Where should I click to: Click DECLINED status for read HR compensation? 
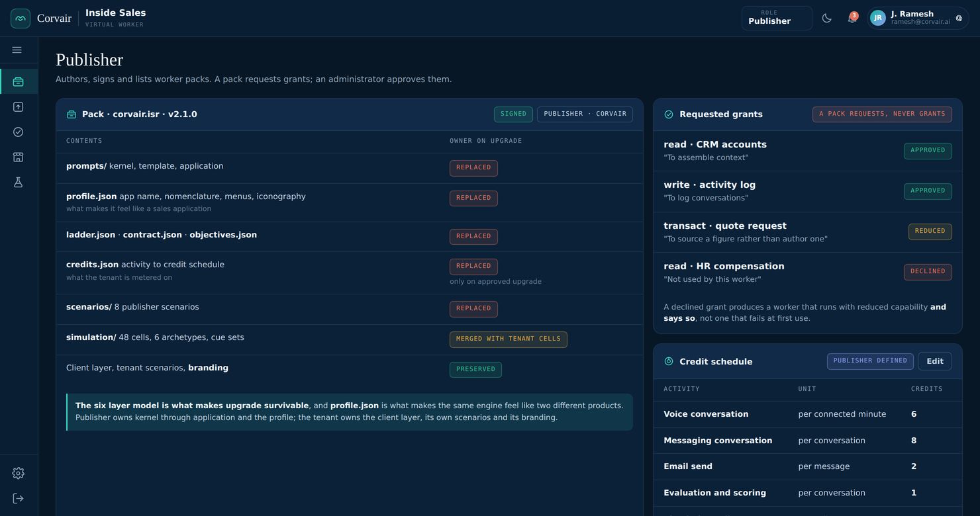pyautogui.click(x=928, y=272)
